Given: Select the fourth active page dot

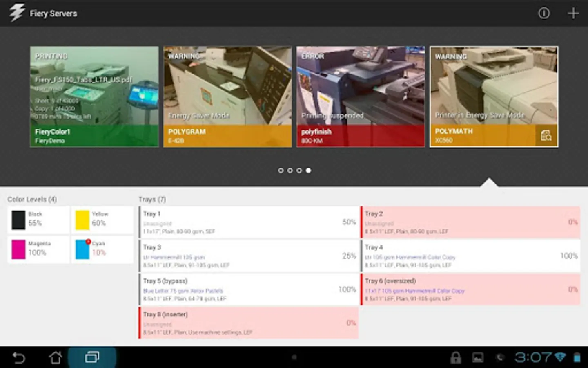Looking at the screenshot, I should click(x=309, y=171).
